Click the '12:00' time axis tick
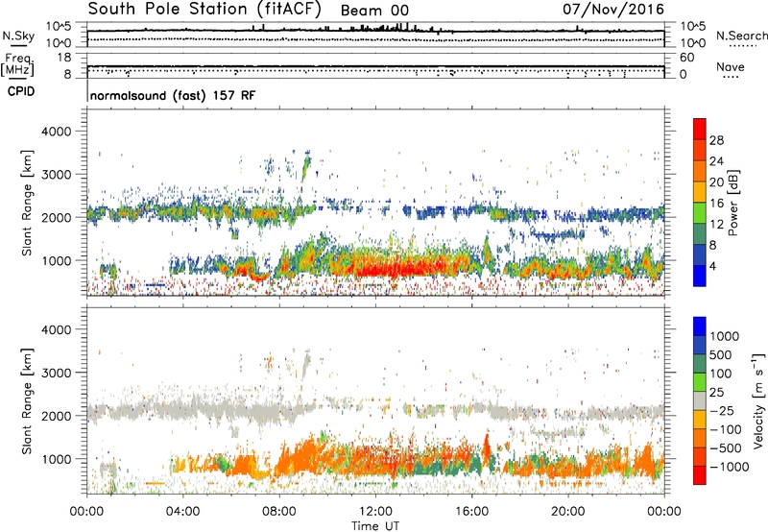 [375, 512]
